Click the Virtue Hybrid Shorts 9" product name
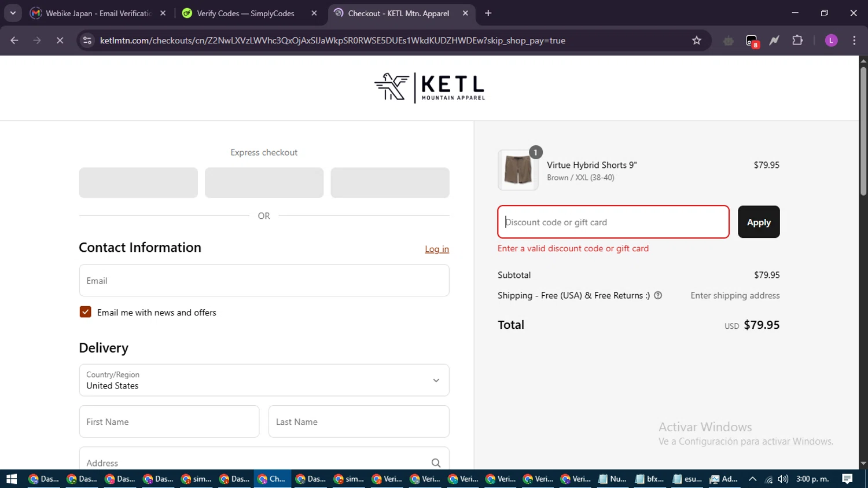Viewport: 868px width, 488px height. coord(592,165)
